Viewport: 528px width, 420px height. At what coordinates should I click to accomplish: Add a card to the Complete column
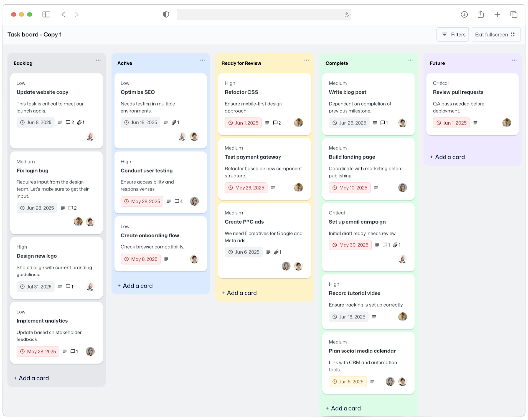(x=343, y=408)
